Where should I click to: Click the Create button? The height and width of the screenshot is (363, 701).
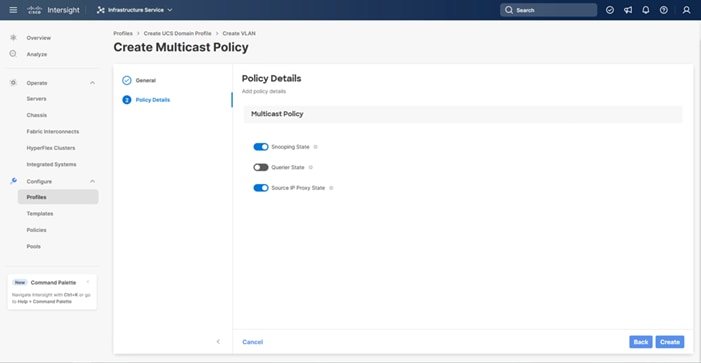(x=670, y=342)
